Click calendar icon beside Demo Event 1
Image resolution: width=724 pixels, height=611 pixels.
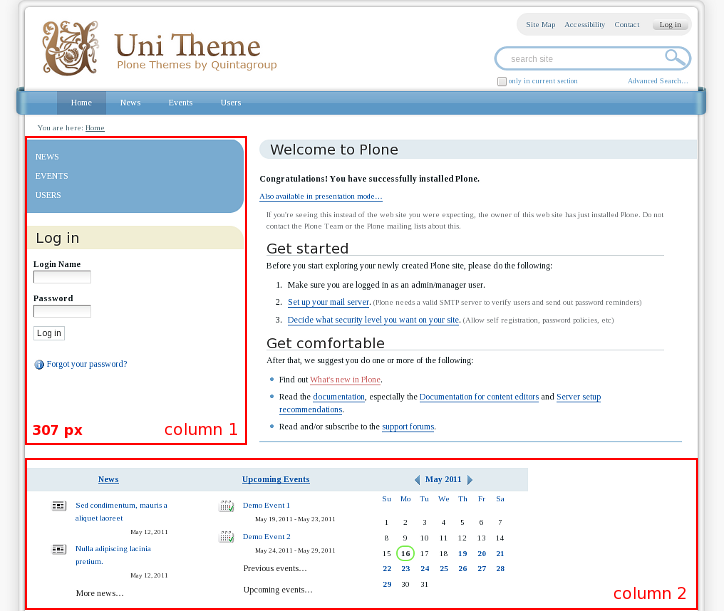click(226, 506)
